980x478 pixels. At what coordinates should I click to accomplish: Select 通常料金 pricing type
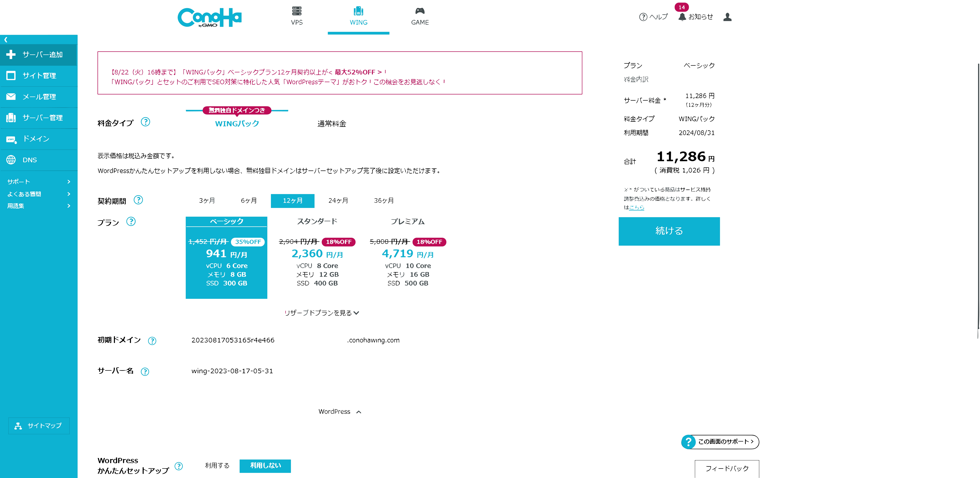(332, 124)
